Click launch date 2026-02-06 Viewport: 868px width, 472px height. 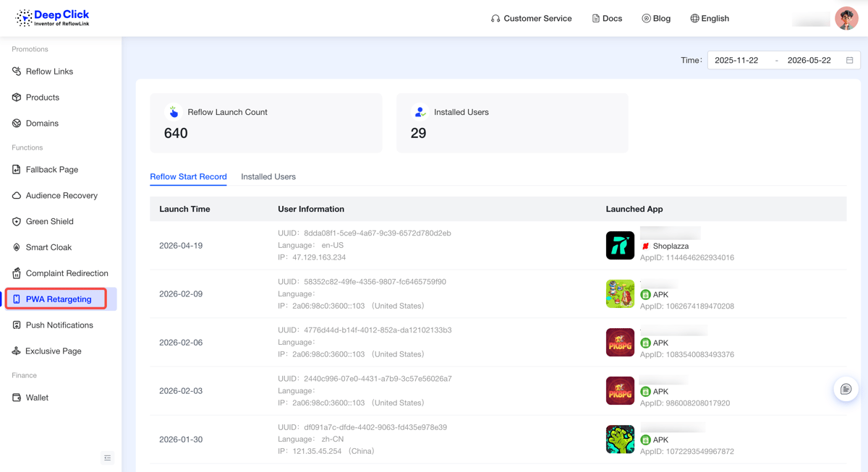pos(181,343)
